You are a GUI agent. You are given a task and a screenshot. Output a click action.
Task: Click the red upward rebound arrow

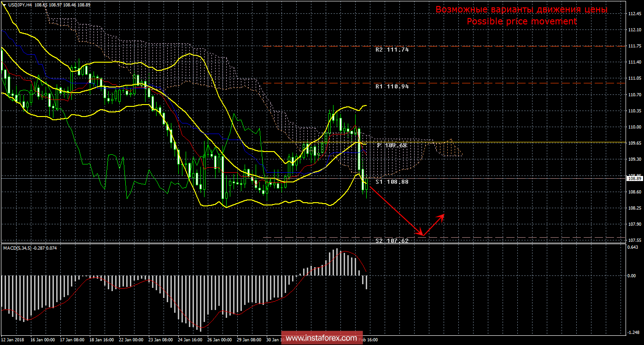point(434,225)
